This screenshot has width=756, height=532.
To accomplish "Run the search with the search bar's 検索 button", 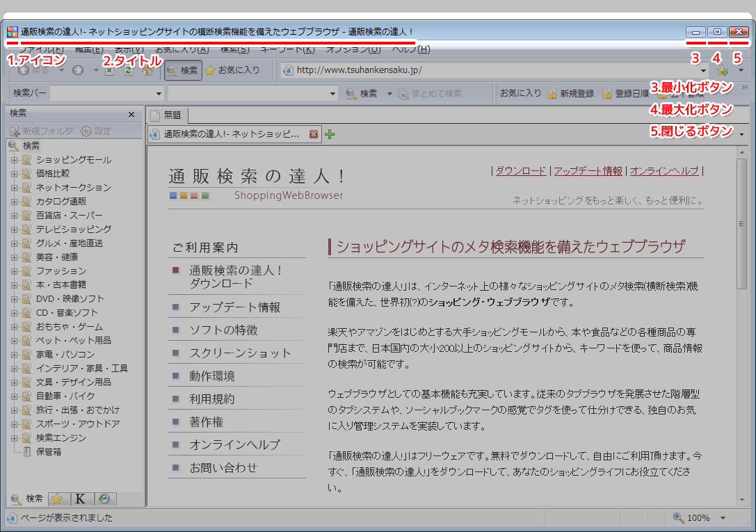I will pyautogui.click(x=362, y=93).
